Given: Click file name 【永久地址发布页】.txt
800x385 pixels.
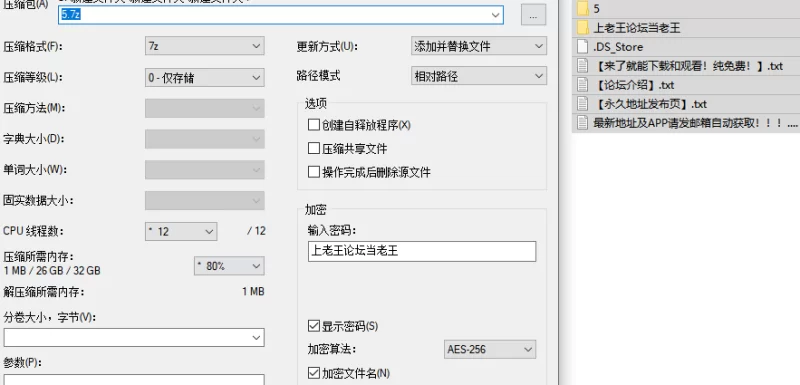Looking at the screenshot, I should pyautogui.click(x=651, y=104).
